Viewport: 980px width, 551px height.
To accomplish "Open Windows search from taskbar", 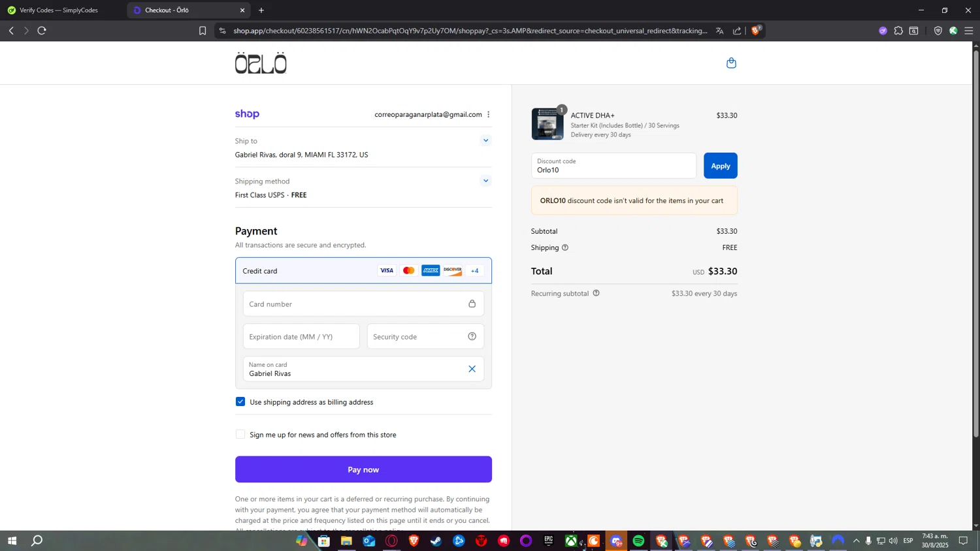I will click(37, 541).
